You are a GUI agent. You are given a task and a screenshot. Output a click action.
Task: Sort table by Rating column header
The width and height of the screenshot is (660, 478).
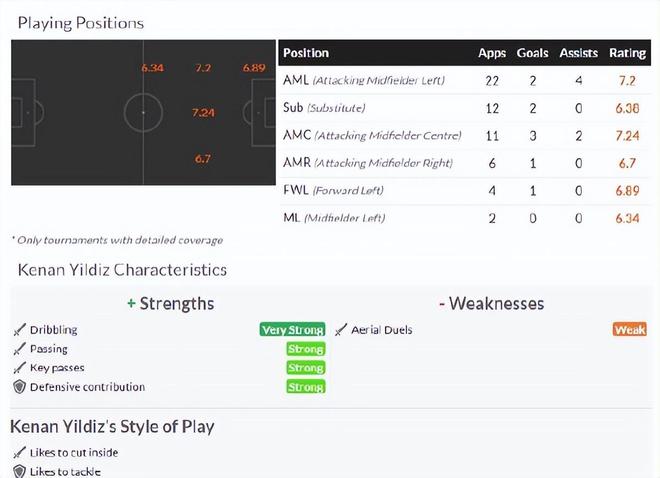(x=627, y=53)
